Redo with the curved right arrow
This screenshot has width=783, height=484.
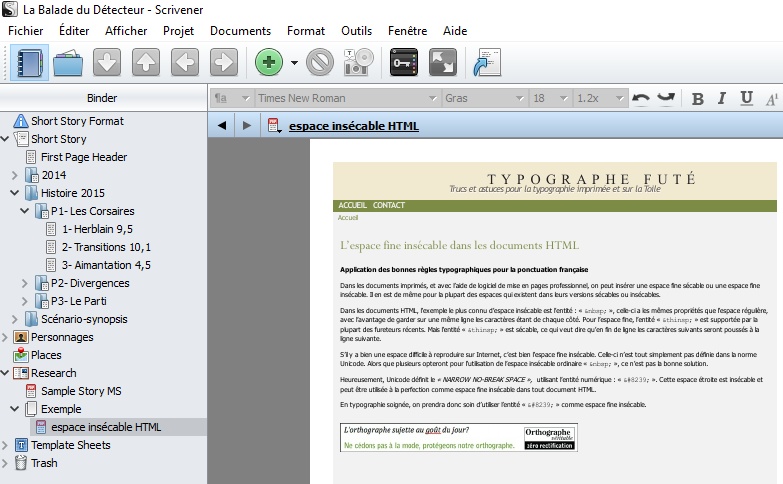[x=666, y=98]
